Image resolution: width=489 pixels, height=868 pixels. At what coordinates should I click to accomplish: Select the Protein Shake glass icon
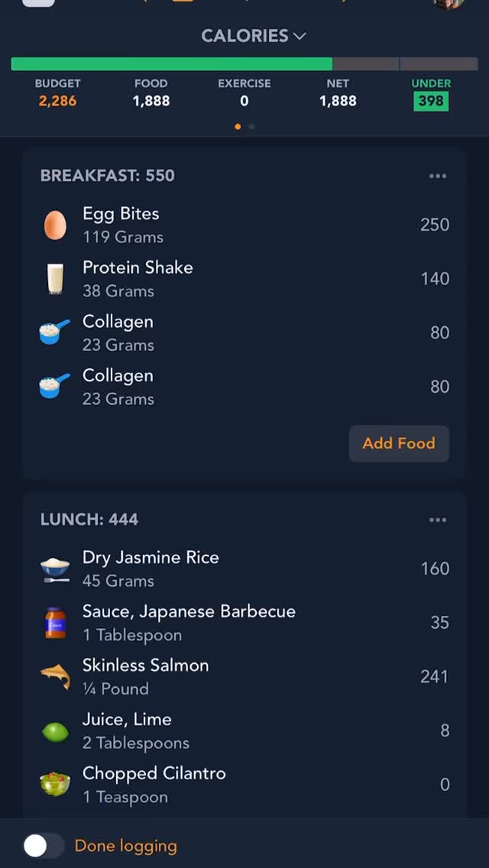click(x=54, y=277)
